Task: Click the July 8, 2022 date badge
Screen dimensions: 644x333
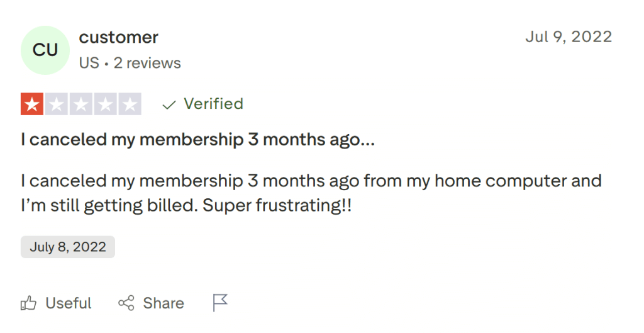Action: coord(68,247)
